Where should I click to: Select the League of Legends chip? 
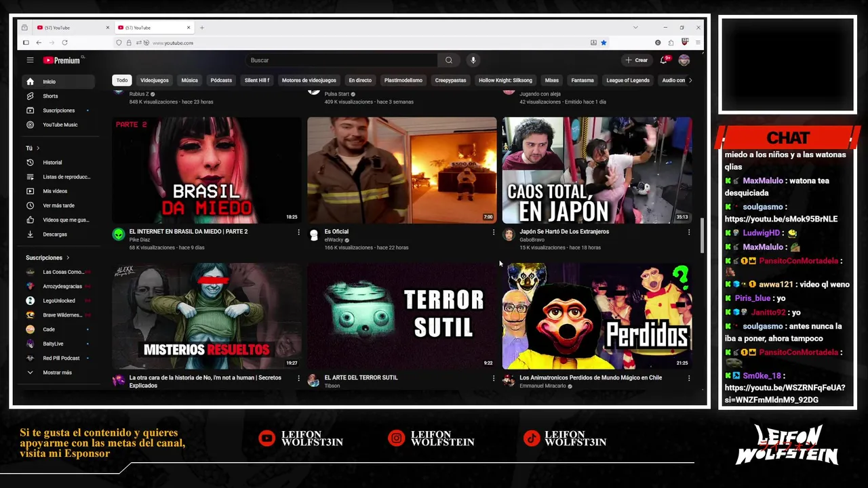click(x=628, y=80)
